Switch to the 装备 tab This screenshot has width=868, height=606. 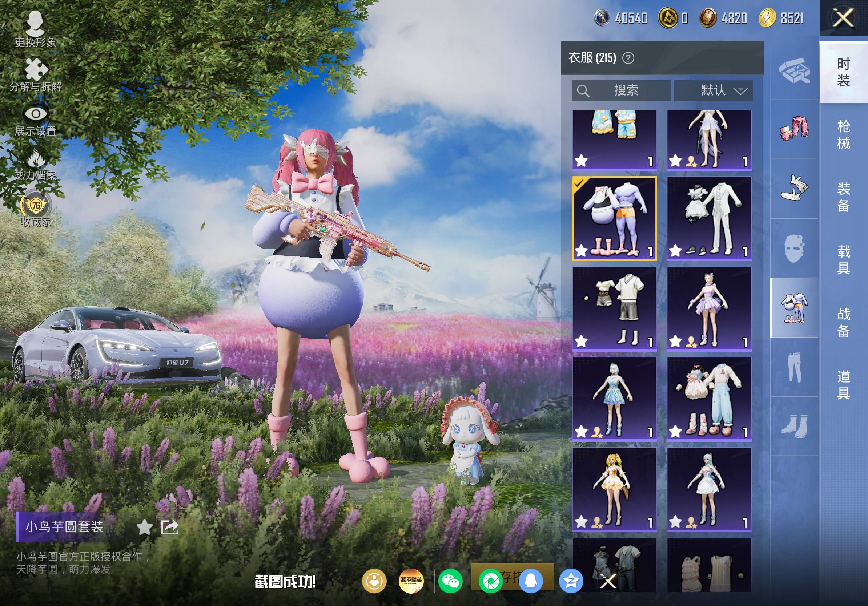[x=843, y=197]
